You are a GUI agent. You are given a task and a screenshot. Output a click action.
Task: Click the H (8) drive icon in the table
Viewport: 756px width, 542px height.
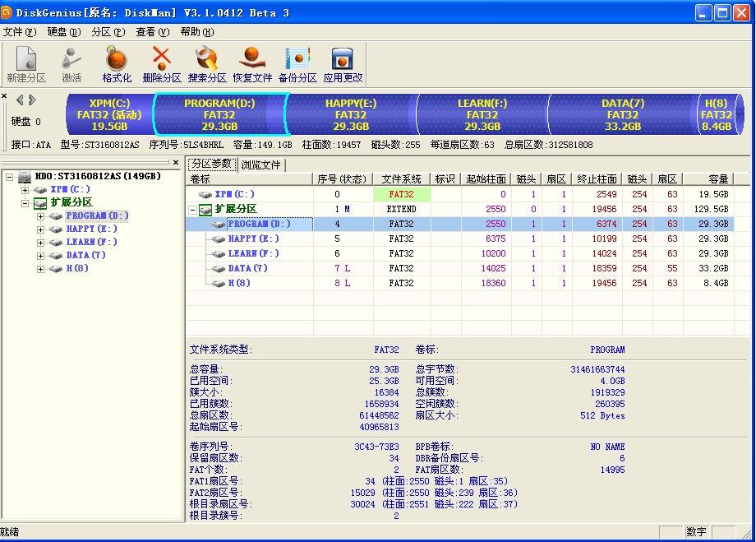(x=219, y=283)
